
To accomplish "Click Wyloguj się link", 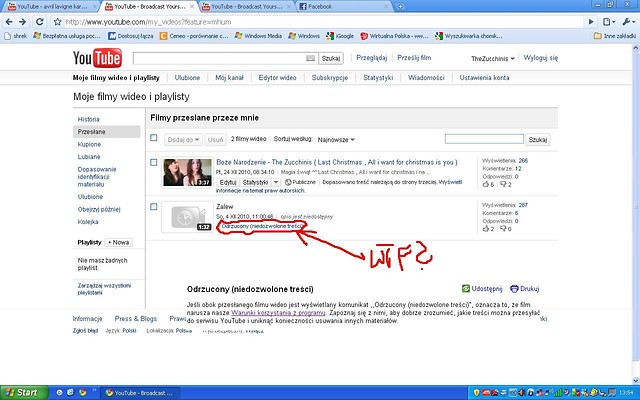I will 541,58.
